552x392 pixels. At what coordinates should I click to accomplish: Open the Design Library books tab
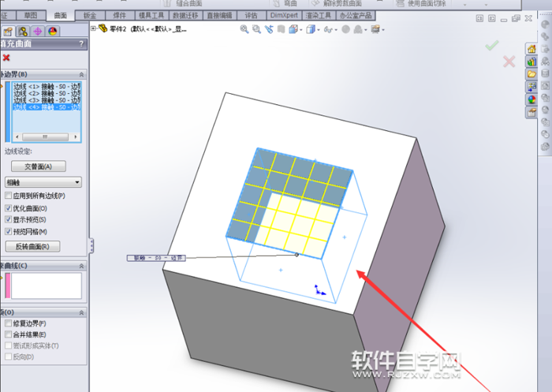click(x=531, y=62)
